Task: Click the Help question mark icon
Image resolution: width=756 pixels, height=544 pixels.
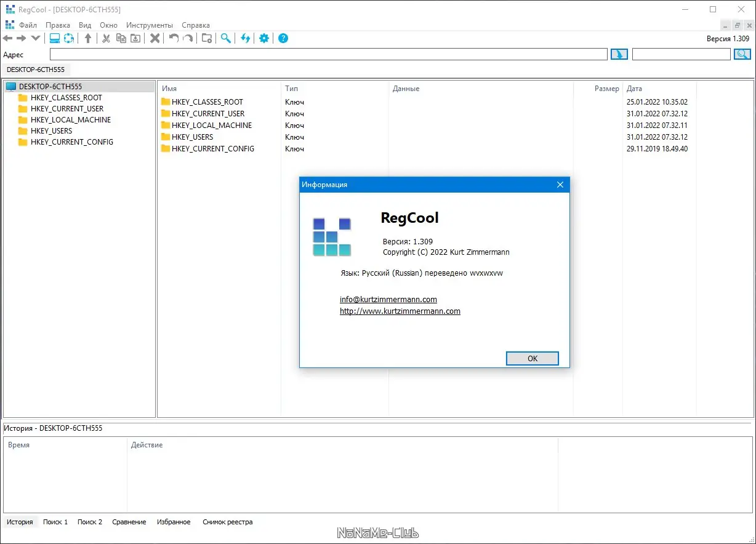Action: coord(283,38)
